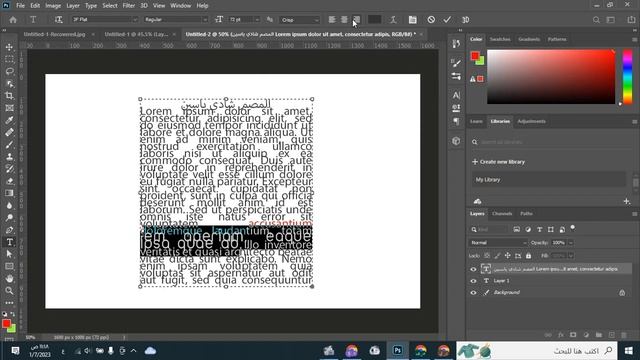Viewport: 640px width, 360px height.
Task: Select the Move tool
Action: (9, 47)
